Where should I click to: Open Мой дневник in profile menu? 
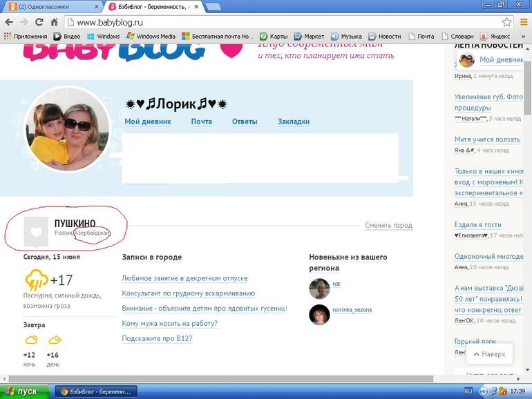tap(148, 121)
